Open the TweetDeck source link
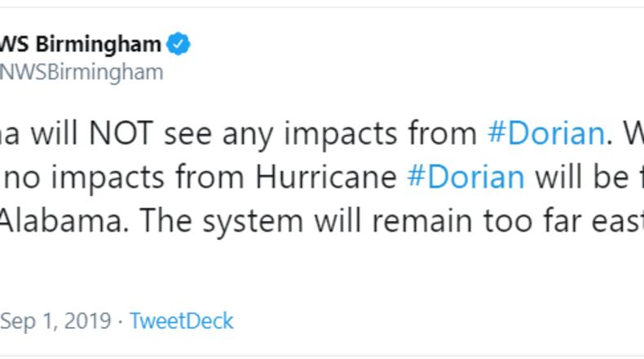The height and width of the screenshot is (359, 644). (181, 321)
